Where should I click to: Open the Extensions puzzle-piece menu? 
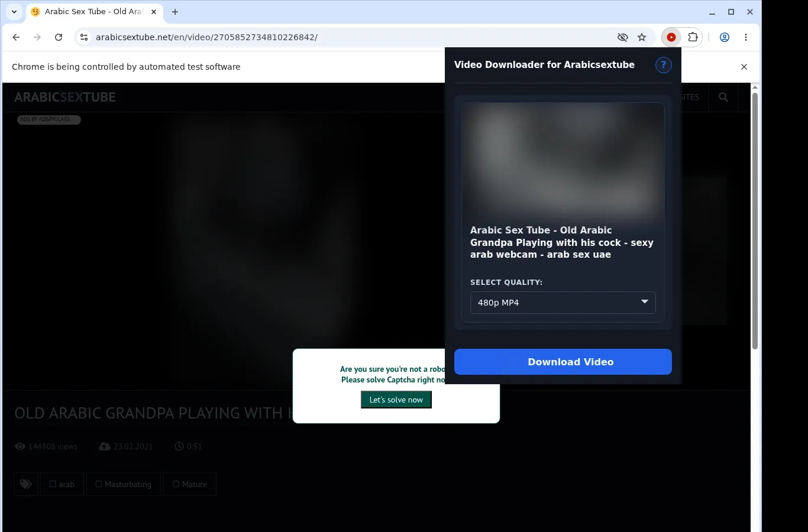[693, 37]
